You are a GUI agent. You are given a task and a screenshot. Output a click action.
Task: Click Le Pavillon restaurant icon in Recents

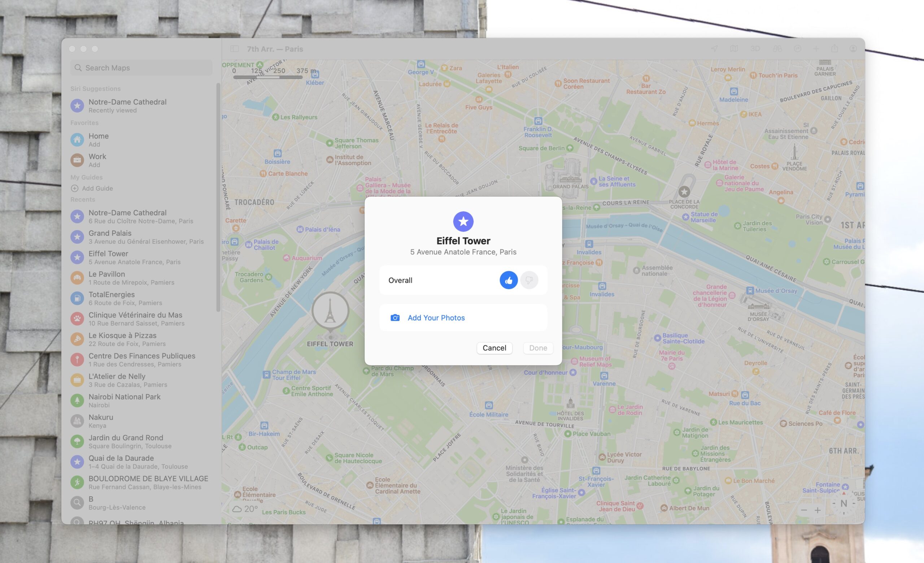[77, 278]
